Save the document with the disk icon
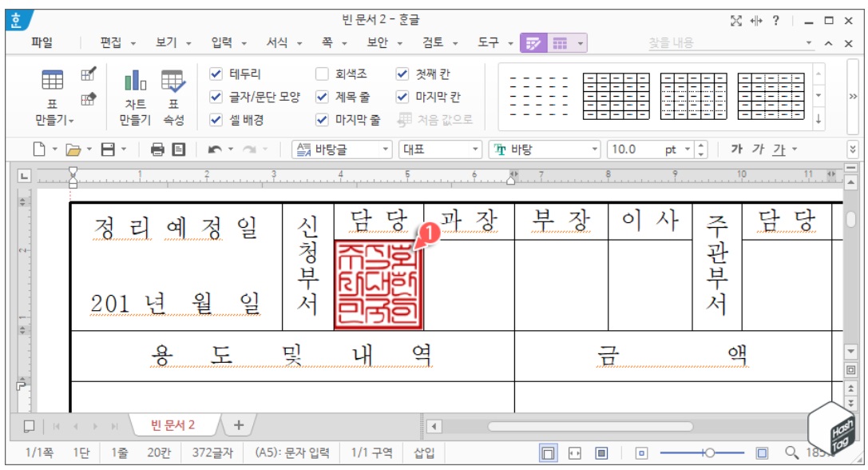This screenshot has height=470, width=868. click(108, 149)
